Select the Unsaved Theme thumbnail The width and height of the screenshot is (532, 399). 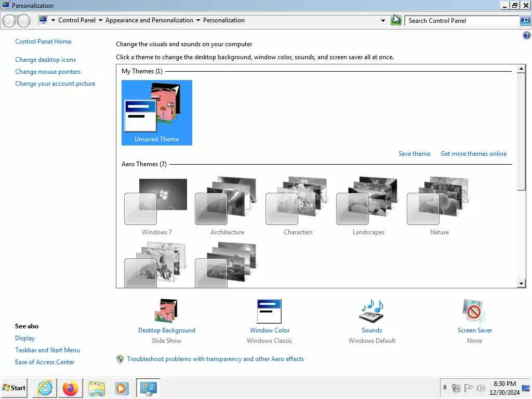[157, 113]
